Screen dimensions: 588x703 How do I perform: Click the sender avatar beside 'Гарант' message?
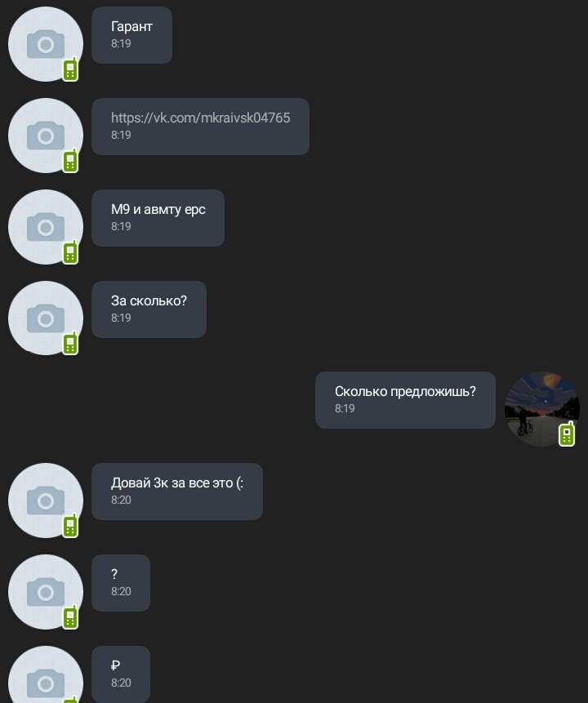pos(46,44)
